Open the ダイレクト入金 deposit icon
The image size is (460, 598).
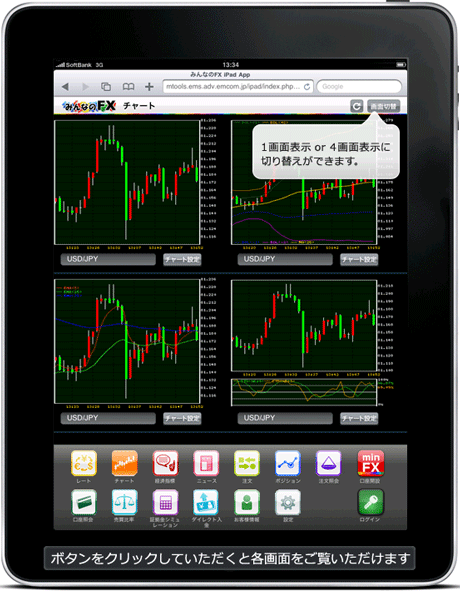tap(206, 502)
